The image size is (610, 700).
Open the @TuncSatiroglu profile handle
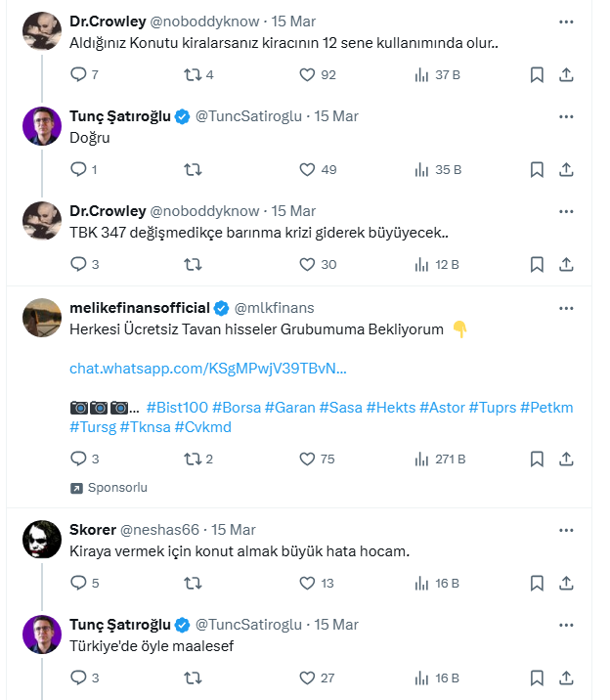click(x=249, y=116)
